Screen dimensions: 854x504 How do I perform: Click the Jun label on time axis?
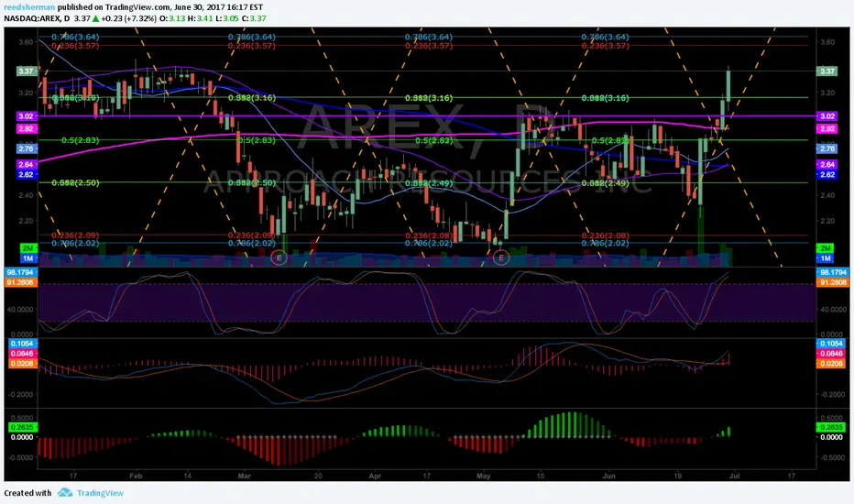[609, 476]
